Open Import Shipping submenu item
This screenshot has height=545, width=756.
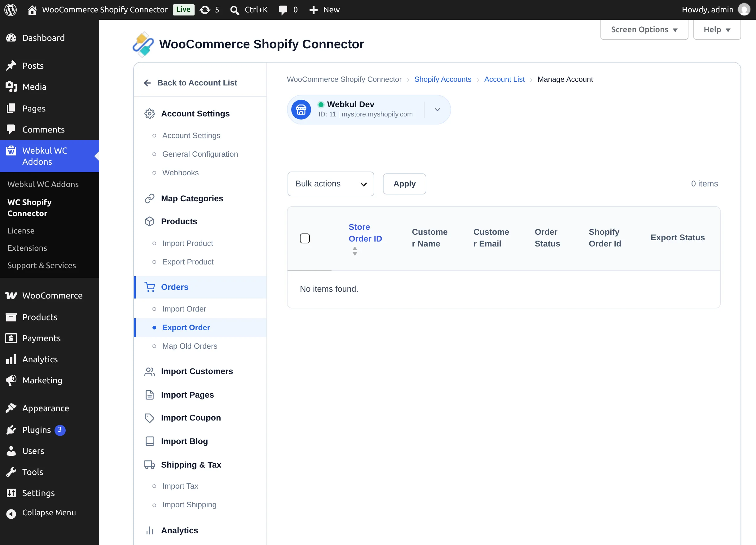tap(189, 505)
